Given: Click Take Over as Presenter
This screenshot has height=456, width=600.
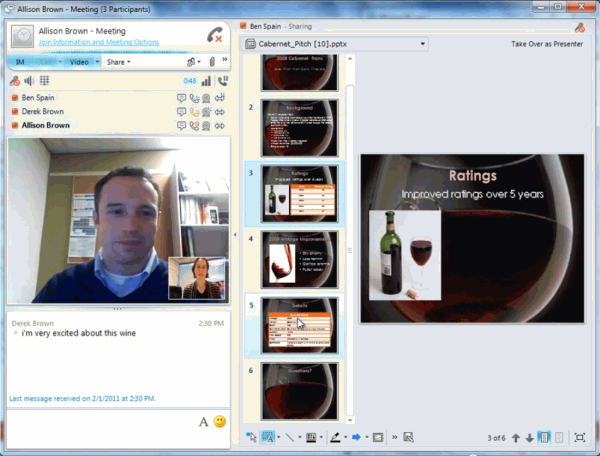Looking at the screenshot, I should click(547, 44).
